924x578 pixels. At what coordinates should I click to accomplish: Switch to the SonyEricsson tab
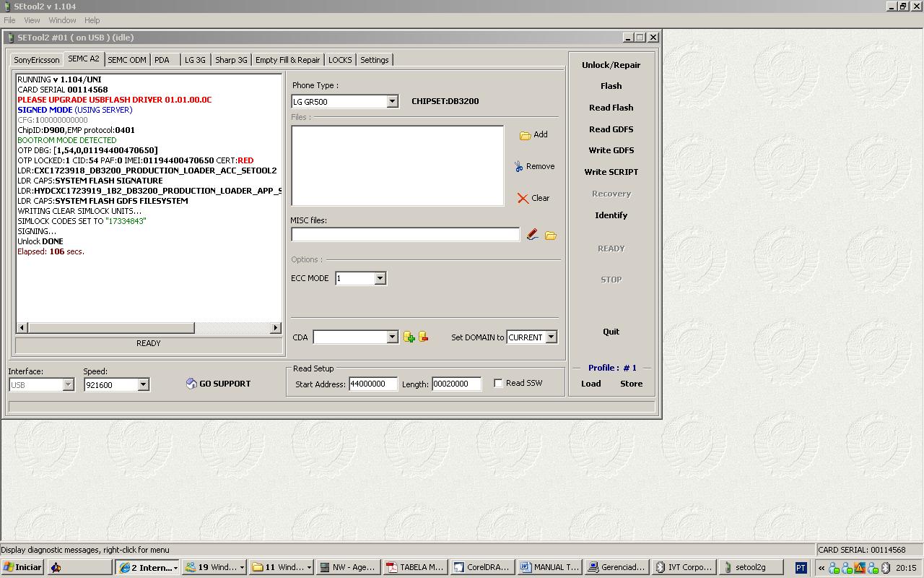click(x=37, y=60)
